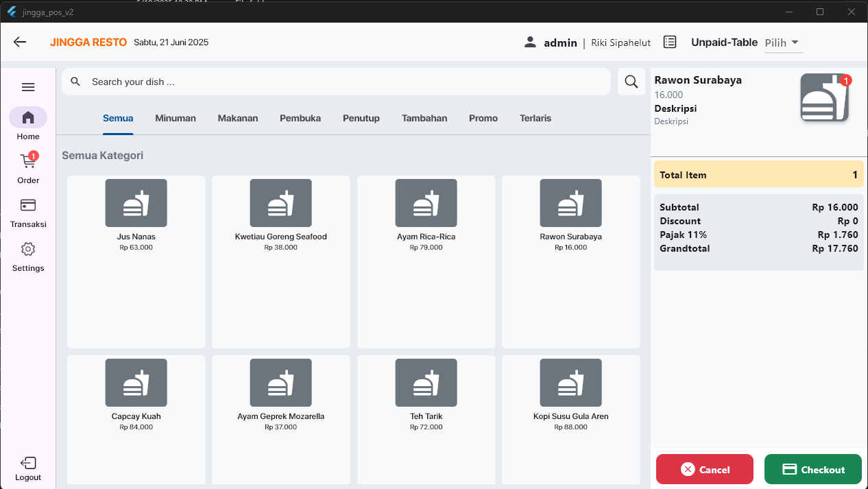The height and width of the screenshot is (489, 868).
Task: Go to Home in the sidebar
Action: tap(28, 117)
